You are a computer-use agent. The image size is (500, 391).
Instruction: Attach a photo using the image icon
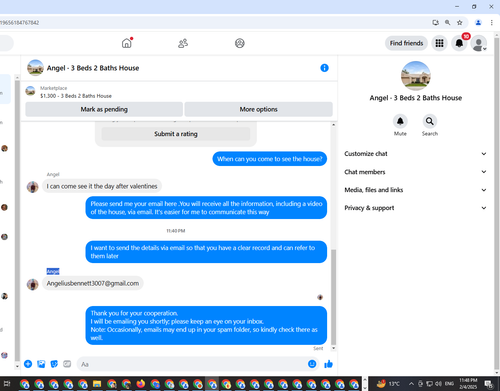pyautogui.click(x=41, y=364)
